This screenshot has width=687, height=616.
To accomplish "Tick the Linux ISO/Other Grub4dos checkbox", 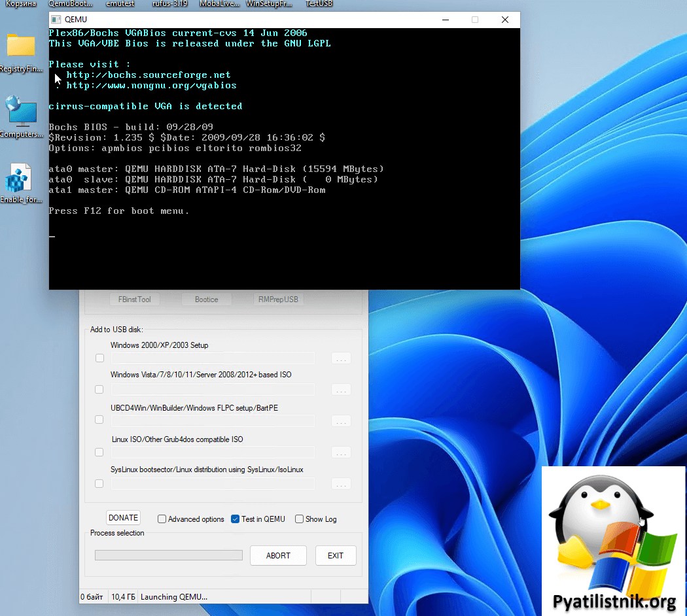I will [99, 453].
